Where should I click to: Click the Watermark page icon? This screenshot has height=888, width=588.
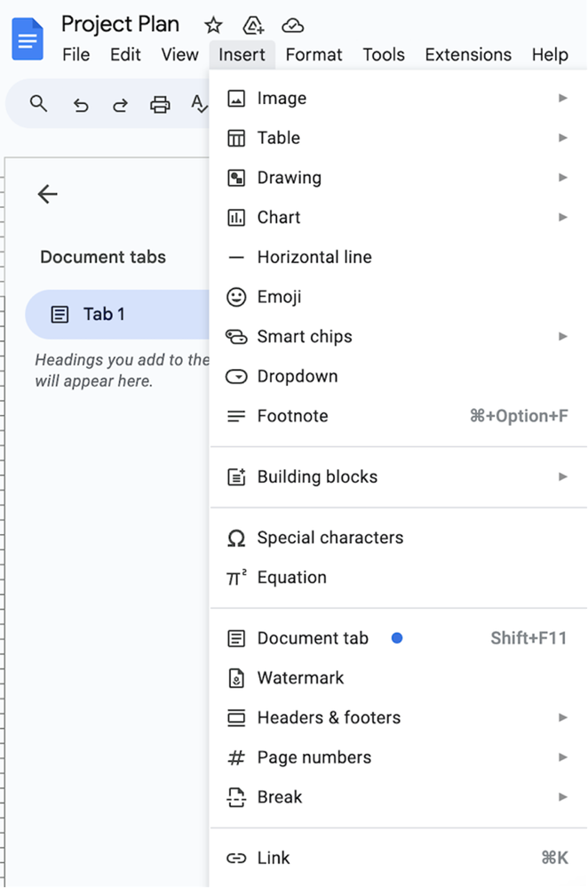click(x=236, y=678)
